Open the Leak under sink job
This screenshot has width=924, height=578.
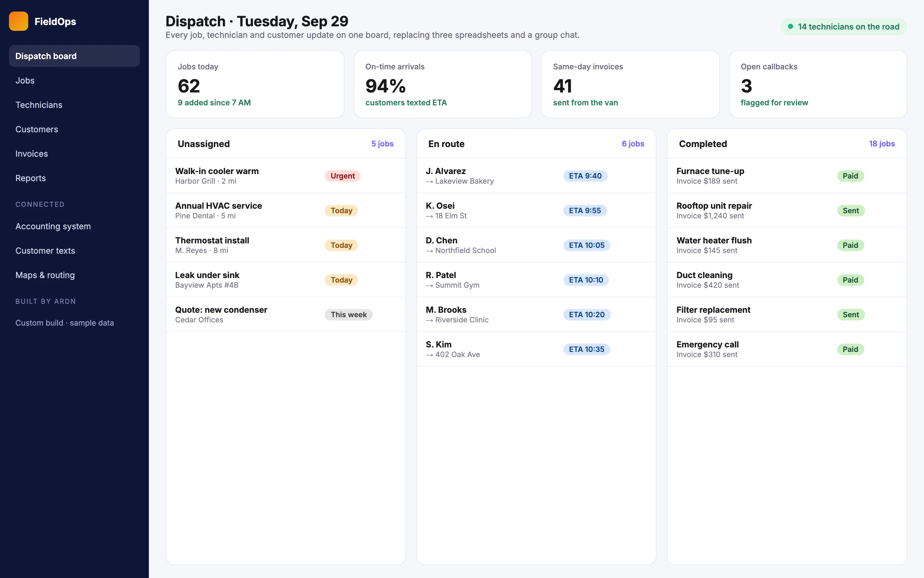pyautogui.click(x=286, y=280)
